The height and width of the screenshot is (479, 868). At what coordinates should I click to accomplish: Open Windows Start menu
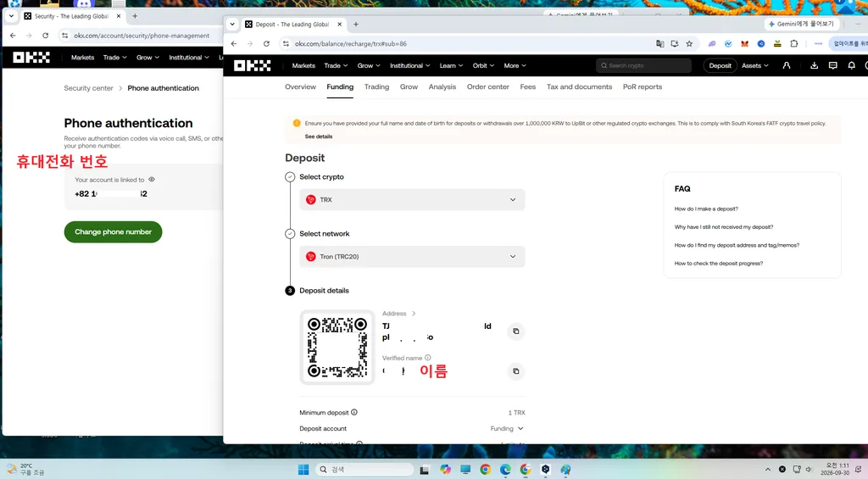[303, 470]
